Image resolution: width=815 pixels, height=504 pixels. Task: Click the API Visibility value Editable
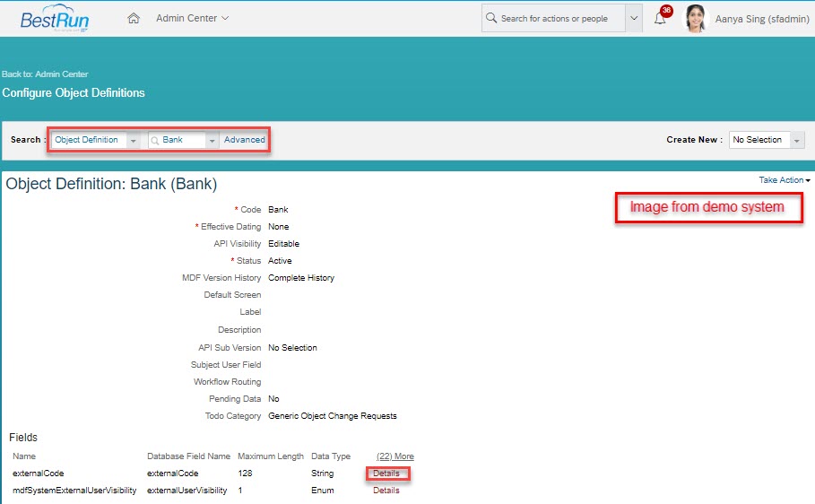pyautogui.click(x=284, y=244)
